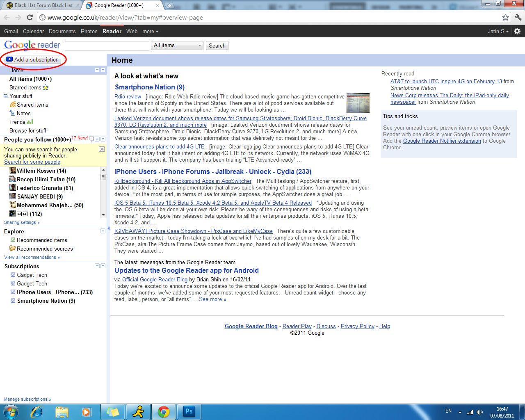Click the people list scroll-up arrow
Image resolution: width=525 pixels, height=420 pixels.
[x=103, y=170]
